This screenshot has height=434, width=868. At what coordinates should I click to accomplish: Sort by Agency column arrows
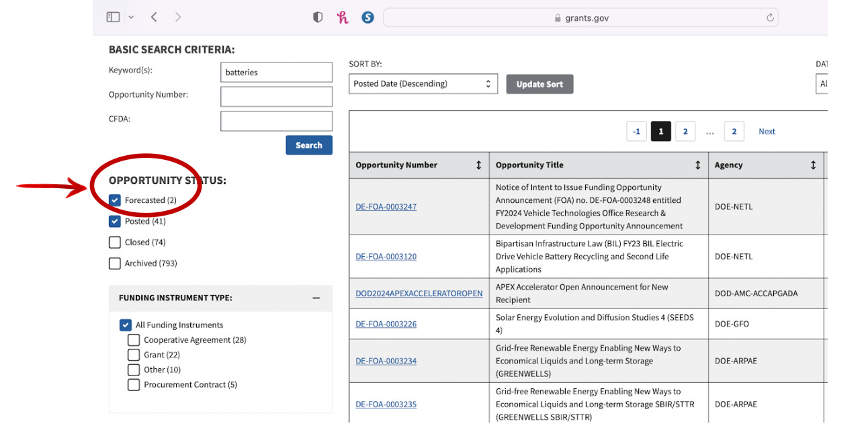point(813,165)
